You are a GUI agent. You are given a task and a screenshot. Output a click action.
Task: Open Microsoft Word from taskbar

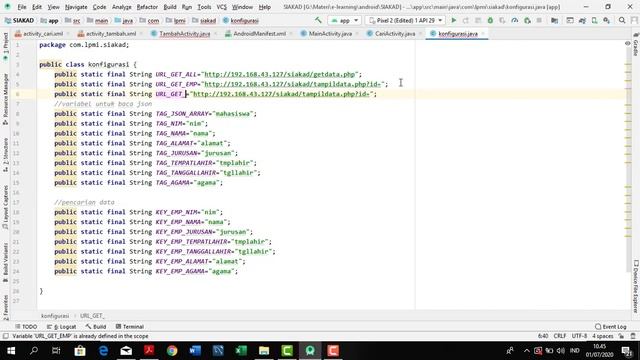195,351
